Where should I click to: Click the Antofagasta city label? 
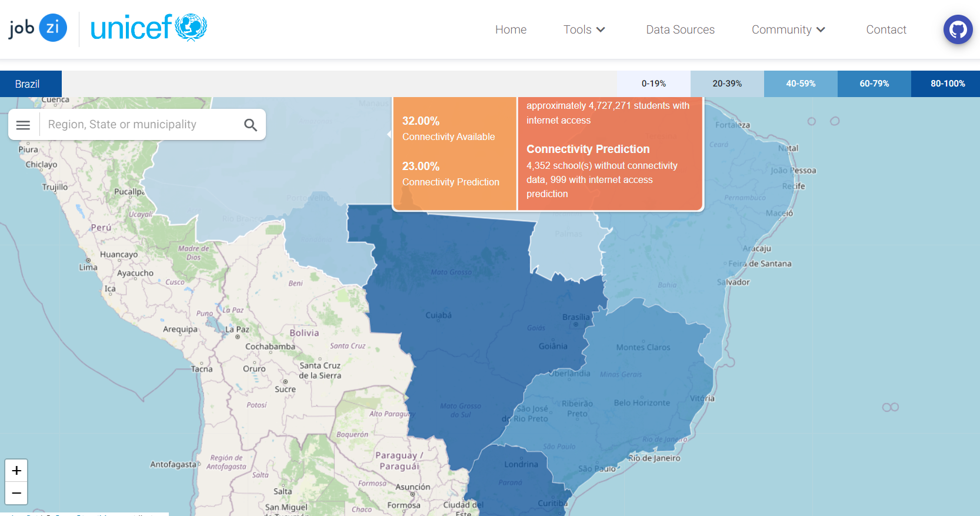pos(173,465)
